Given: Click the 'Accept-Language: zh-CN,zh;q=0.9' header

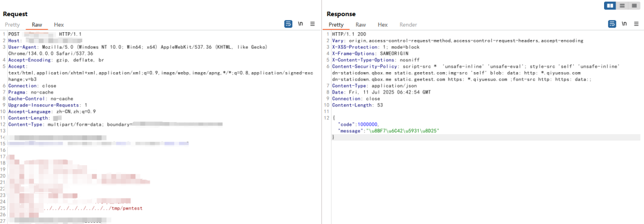Looking at the screenshot, I should (52, 111).
